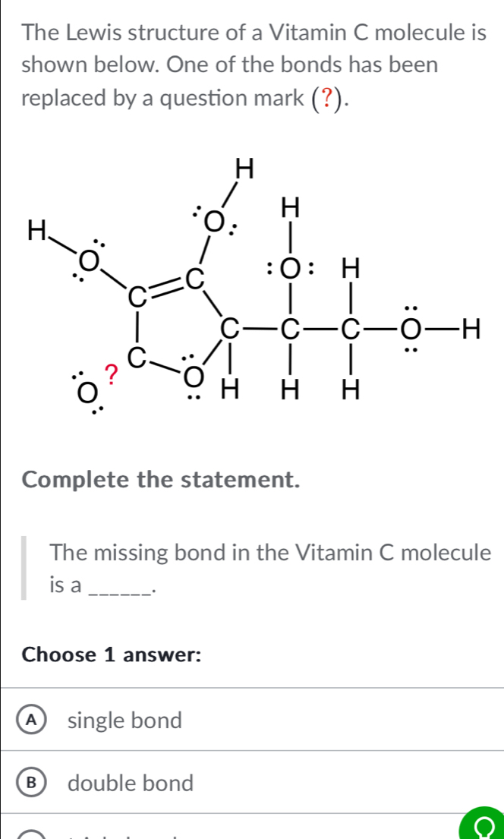Click the oxygen labeled ':O:' above the chain

click(289, 269)
